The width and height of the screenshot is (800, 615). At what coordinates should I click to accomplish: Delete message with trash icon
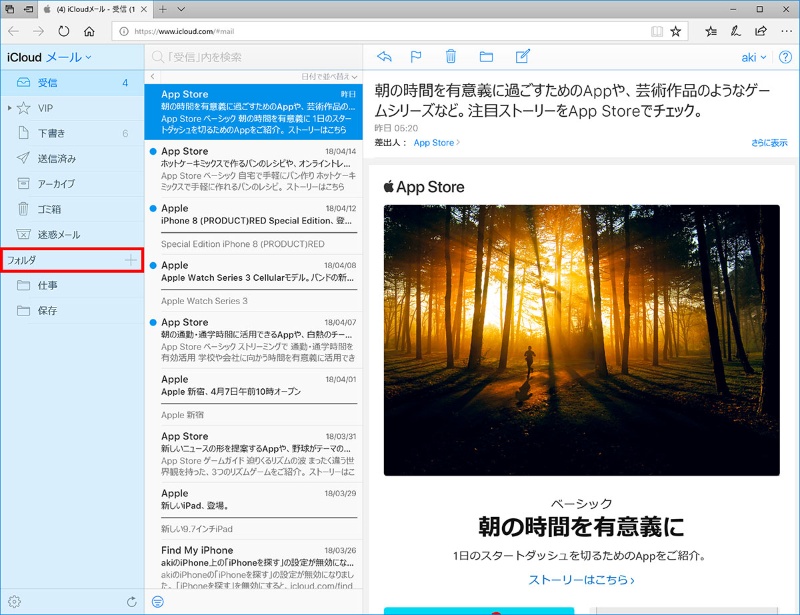pyautogui.click(x=451, y=57)
